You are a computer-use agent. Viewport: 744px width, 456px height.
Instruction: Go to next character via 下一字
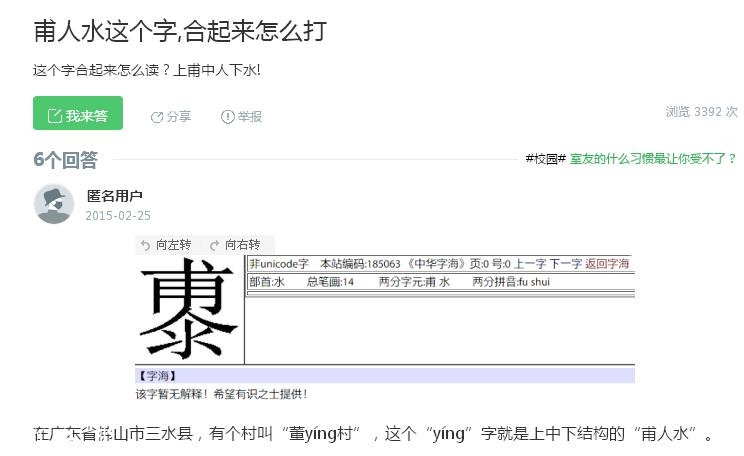[x=565, y=264]
